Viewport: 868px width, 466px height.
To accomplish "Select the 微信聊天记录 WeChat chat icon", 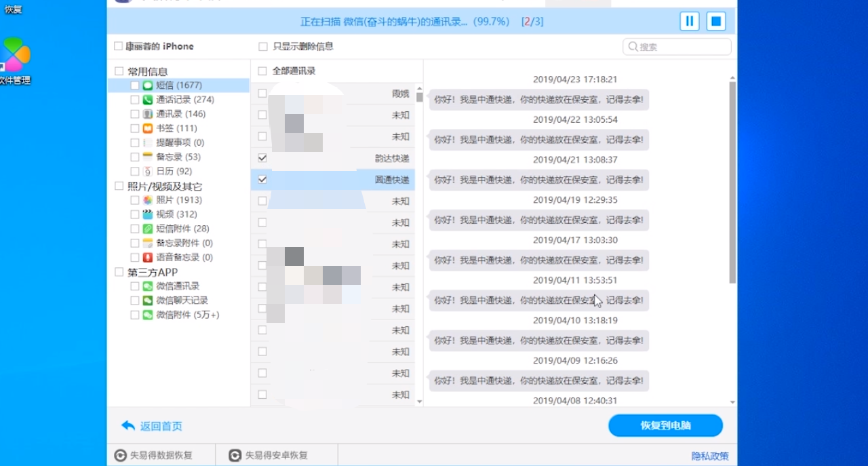I will coord(148,300).
